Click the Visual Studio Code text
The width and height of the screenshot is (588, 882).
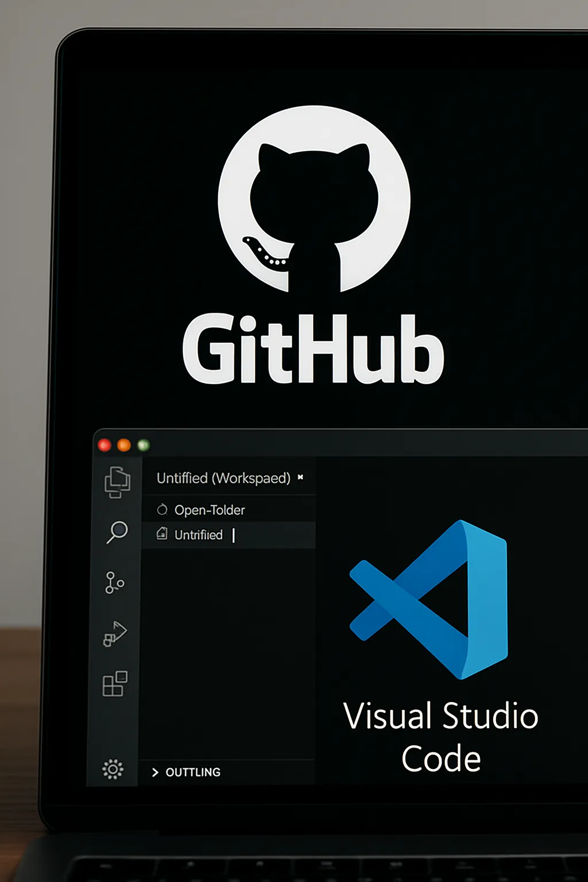441,737
